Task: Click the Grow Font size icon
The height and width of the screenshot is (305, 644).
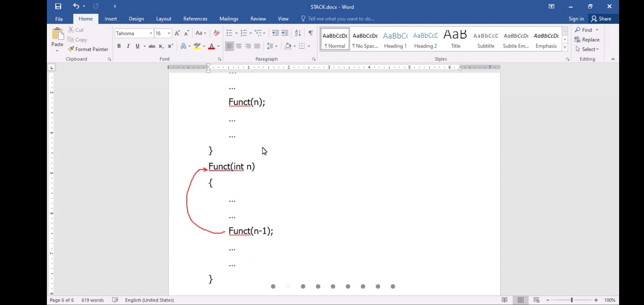Action: [177, 33]
